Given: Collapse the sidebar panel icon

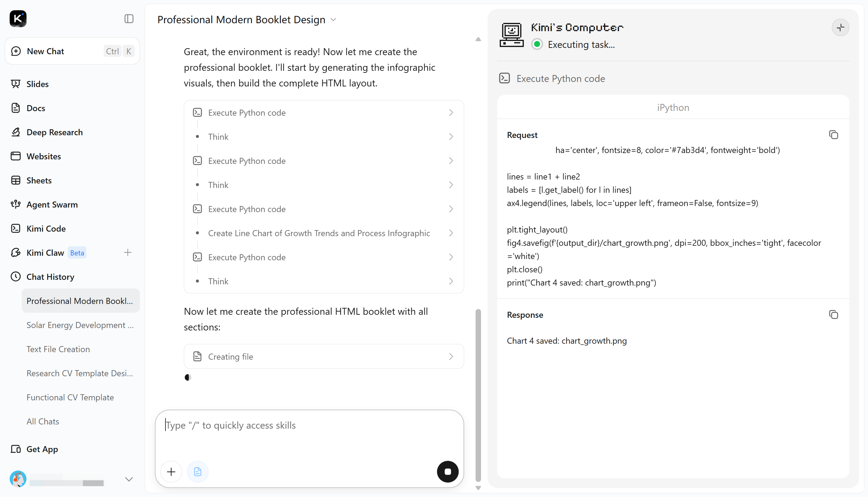Looking at the screenshot, I should (129, 19).
